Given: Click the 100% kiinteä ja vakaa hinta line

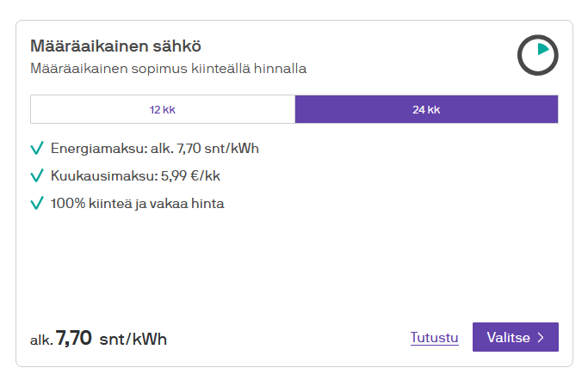Looking at the screenshot, I should click(137, 204).
